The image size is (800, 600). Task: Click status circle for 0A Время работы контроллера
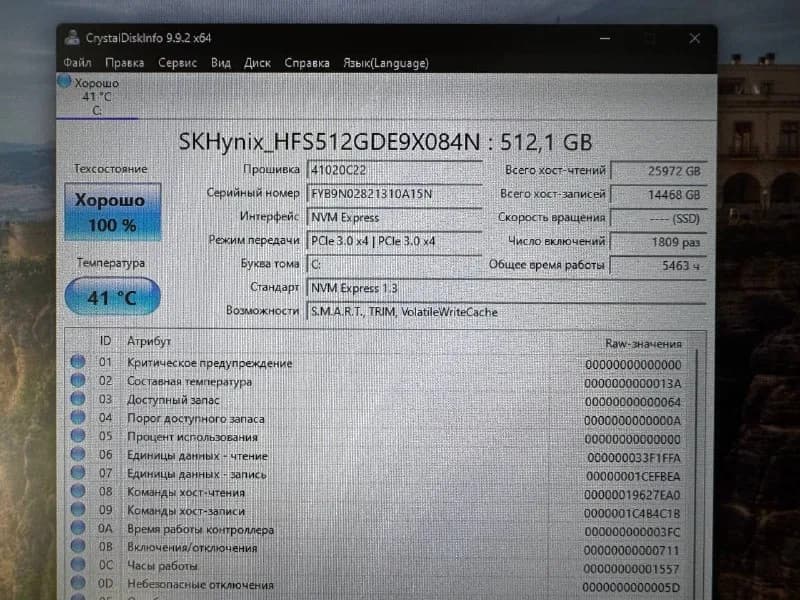(x=78, y=528)
